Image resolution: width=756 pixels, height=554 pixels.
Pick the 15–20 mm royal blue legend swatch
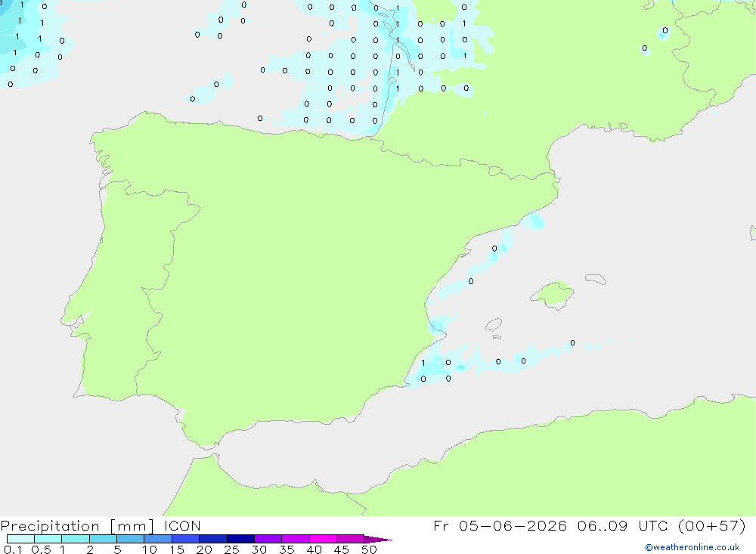click(x=186, y=539)
